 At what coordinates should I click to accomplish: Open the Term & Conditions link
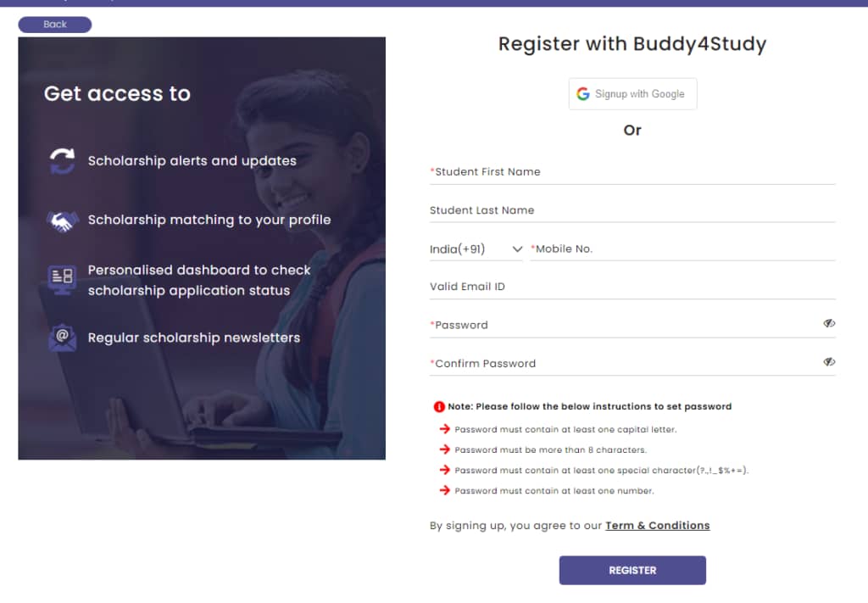point(657,526)
